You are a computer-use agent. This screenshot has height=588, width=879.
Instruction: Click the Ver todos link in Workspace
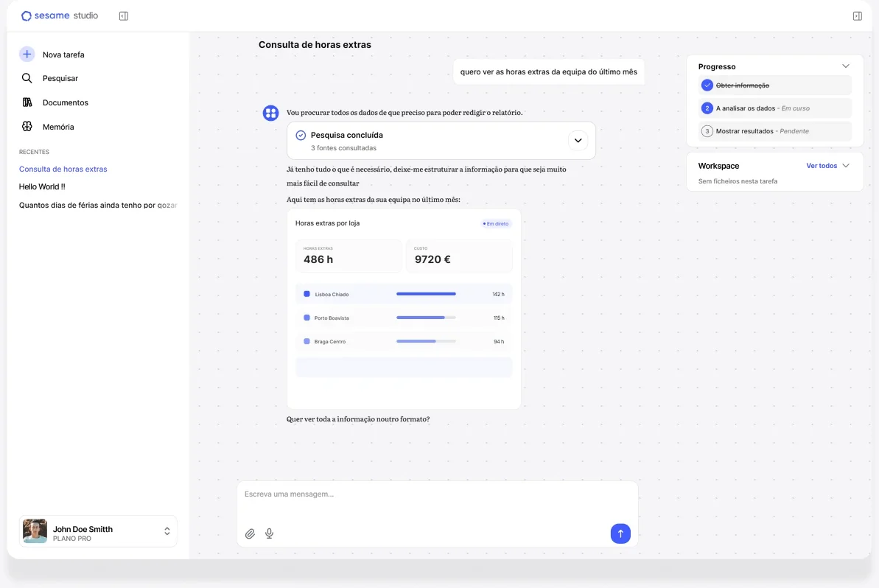[822, 166]
